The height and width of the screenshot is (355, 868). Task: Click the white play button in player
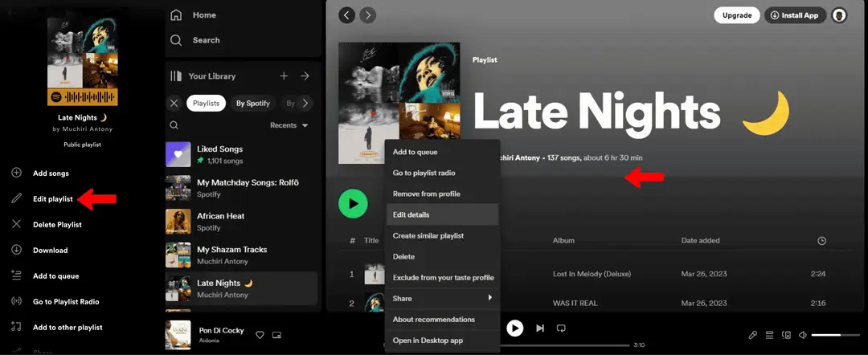click(515, 328)
